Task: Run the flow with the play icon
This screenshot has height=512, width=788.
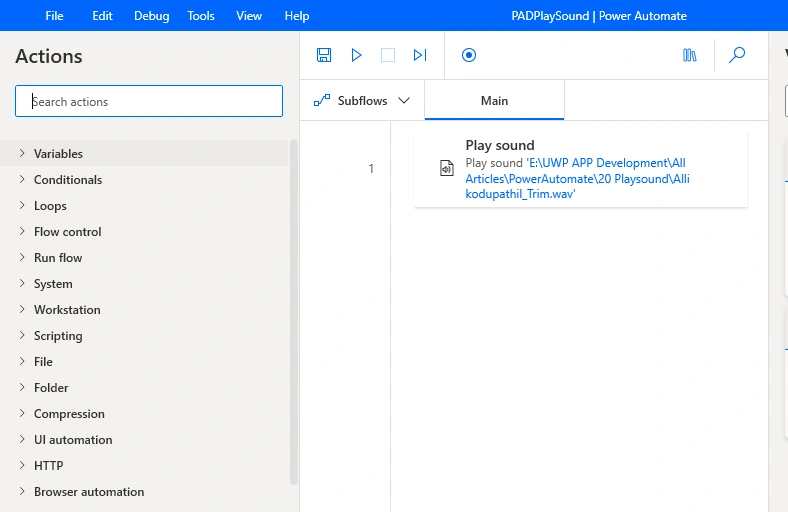Action: coord(356,55)
